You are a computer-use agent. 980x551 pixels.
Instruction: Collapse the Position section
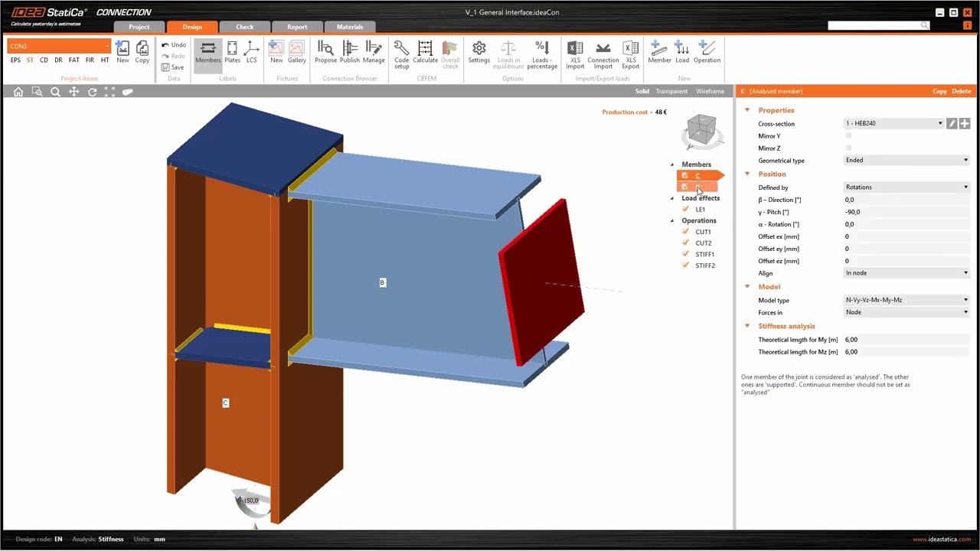pyautogui.click(x=747, y=174)
